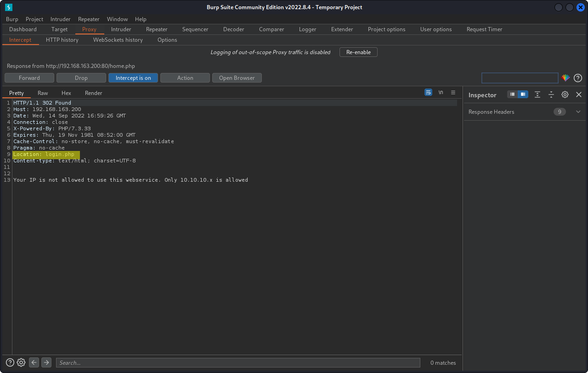The image size is (588, 373).
Task: Go to previous search match arrow
Action: pos(34,362)
